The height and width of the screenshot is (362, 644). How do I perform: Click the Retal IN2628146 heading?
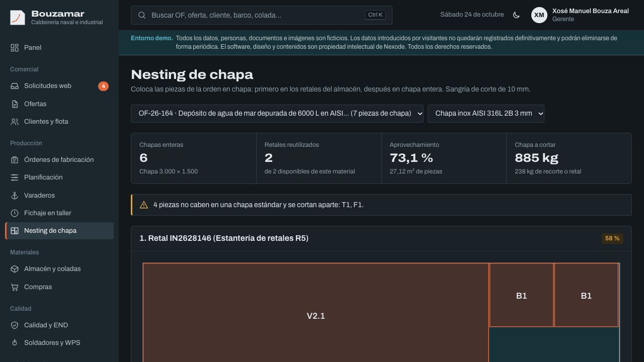[x=224, y=238]
